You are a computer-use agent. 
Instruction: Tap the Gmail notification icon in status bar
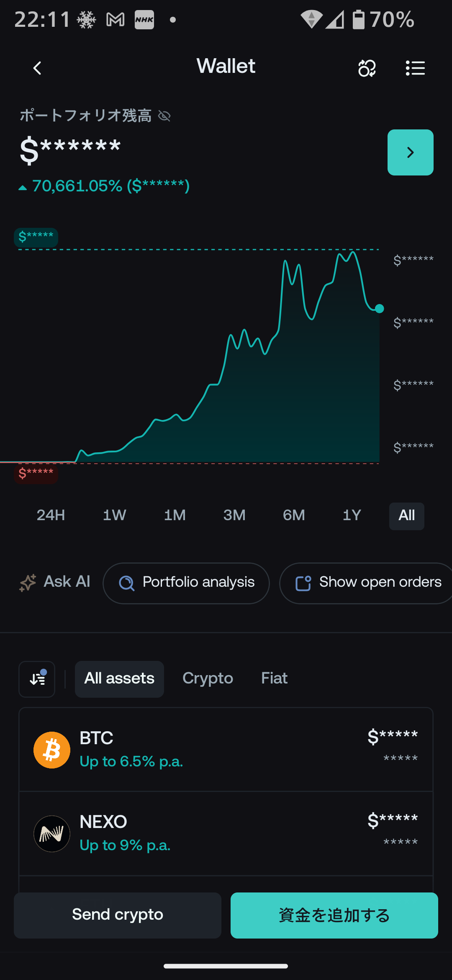coord(116,20)
